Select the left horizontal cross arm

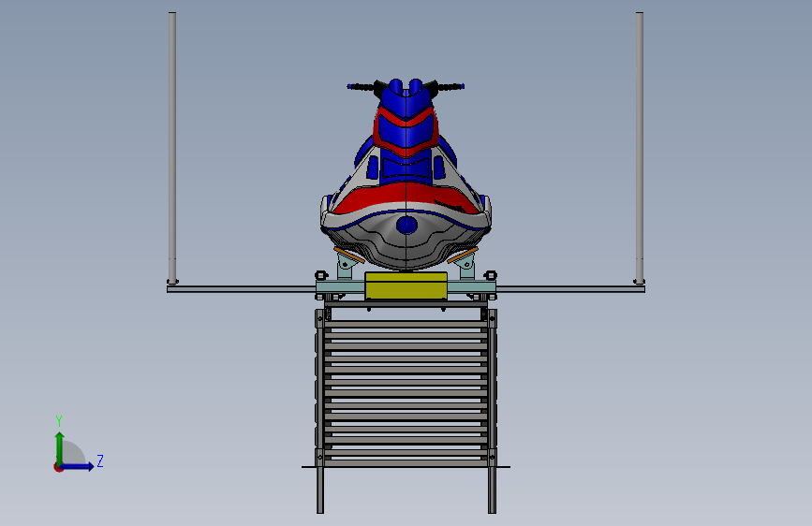[x=242, y=289]
